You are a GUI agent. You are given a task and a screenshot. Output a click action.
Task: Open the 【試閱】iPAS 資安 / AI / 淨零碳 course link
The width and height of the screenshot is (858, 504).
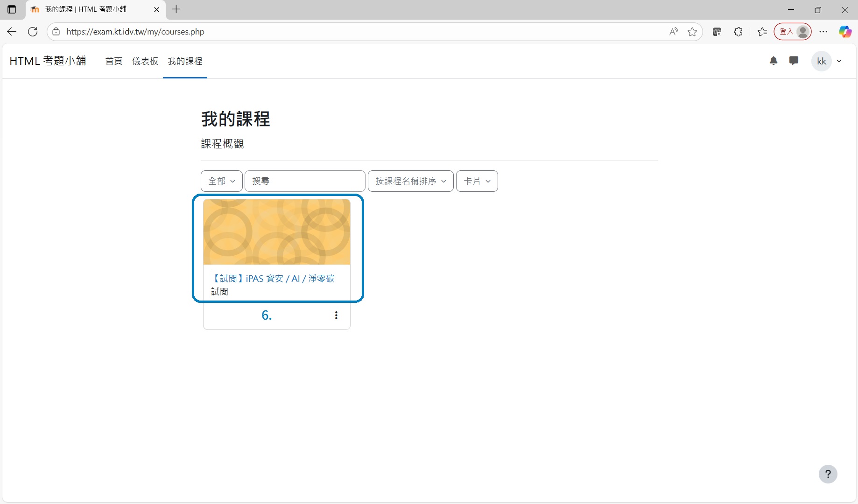point(273,279)
